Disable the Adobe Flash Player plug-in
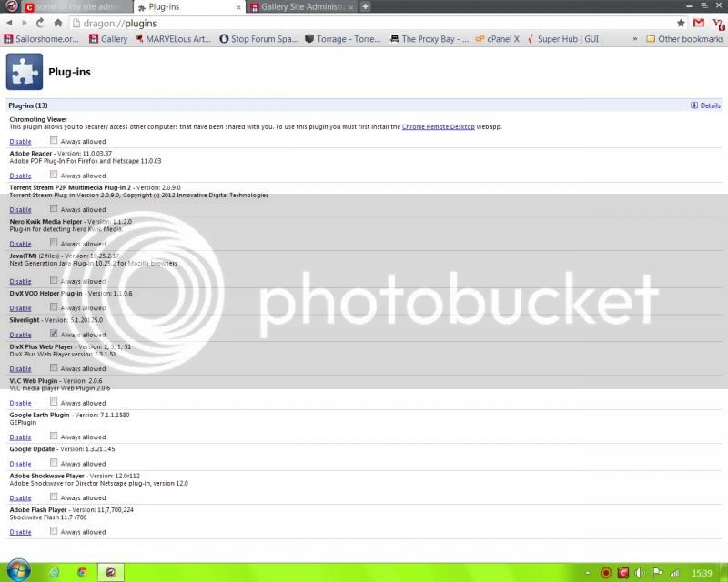The height and width of the screenshot is (582, 728). 20,532
